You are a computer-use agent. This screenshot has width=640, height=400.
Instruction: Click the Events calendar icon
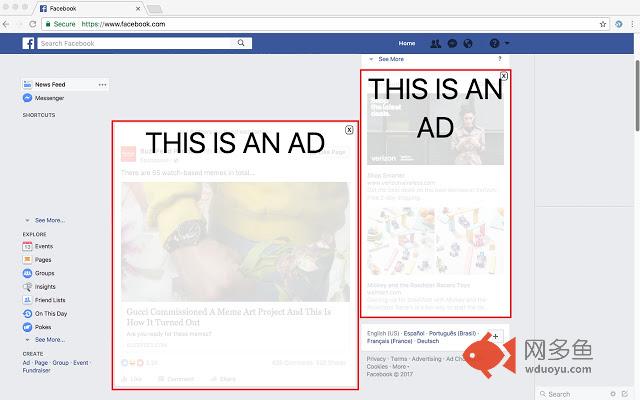coord(27,246)
